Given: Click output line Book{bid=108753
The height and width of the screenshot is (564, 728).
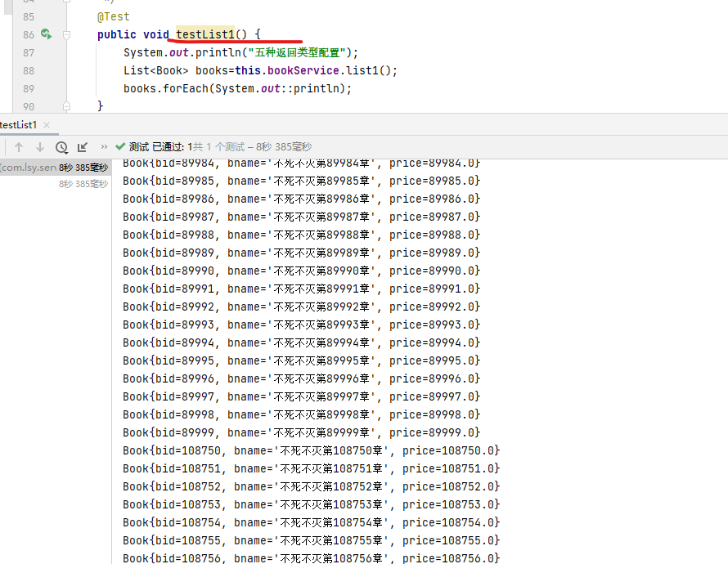Looking at the screenshot, I should coord(311,504).
